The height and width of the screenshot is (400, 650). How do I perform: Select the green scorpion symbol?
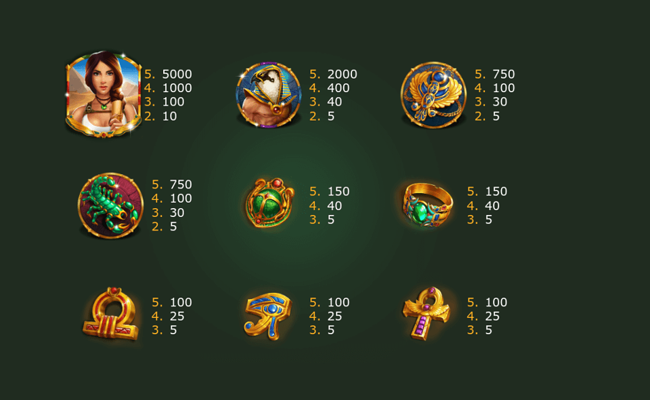click(111, 206)
